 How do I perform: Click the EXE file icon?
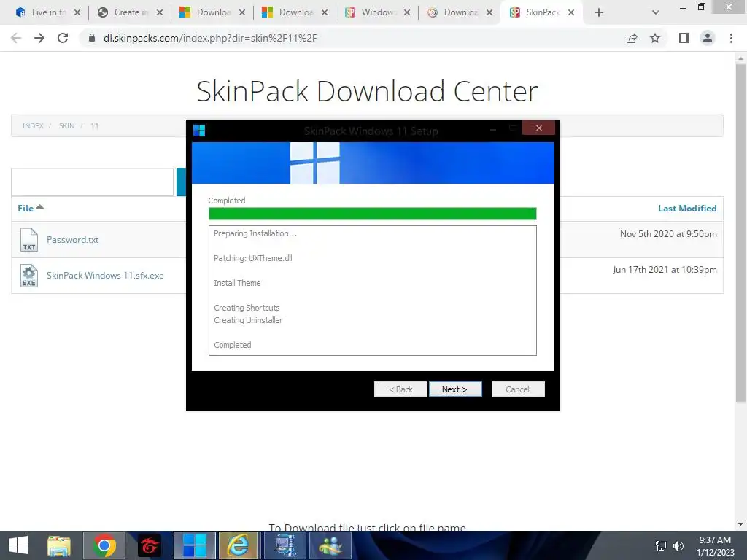[29, 276]
